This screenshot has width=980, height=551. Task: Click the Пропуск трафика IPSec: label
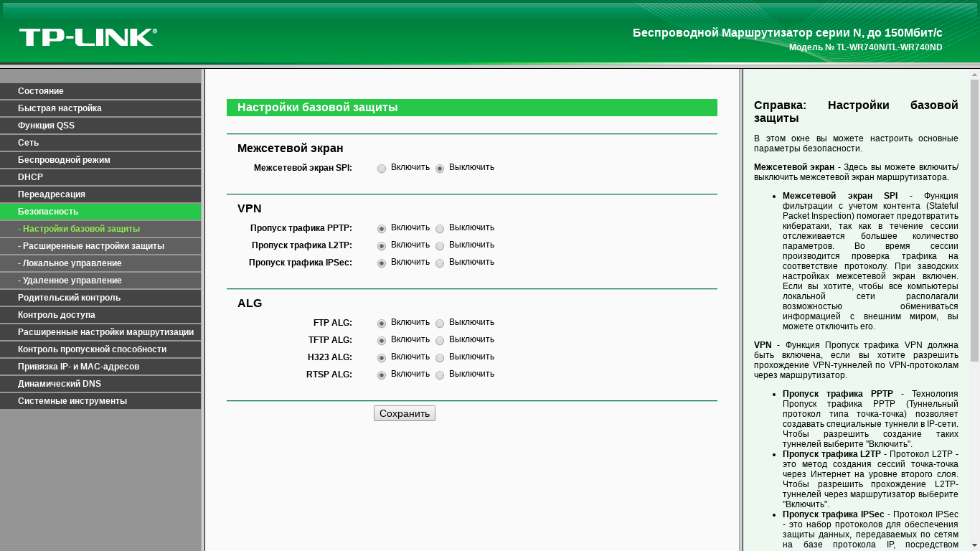coord(301,263)
